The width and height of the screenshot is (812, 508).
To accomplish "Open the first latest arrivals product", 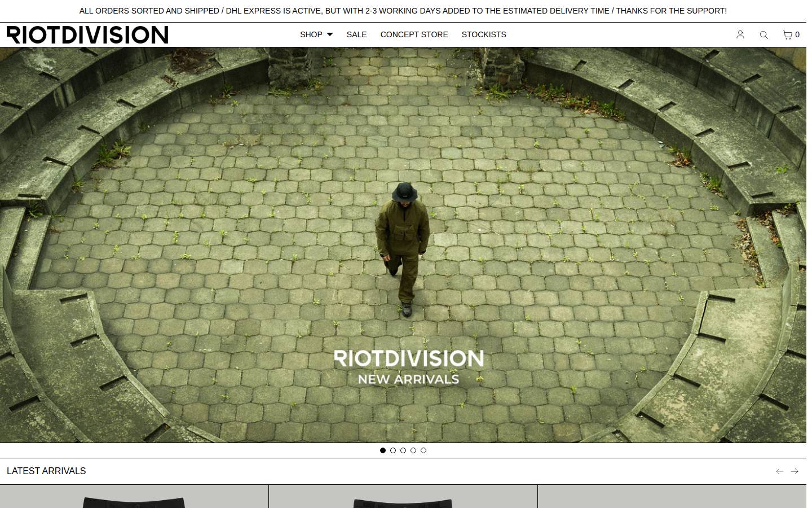I will click(x=134, y=497).
